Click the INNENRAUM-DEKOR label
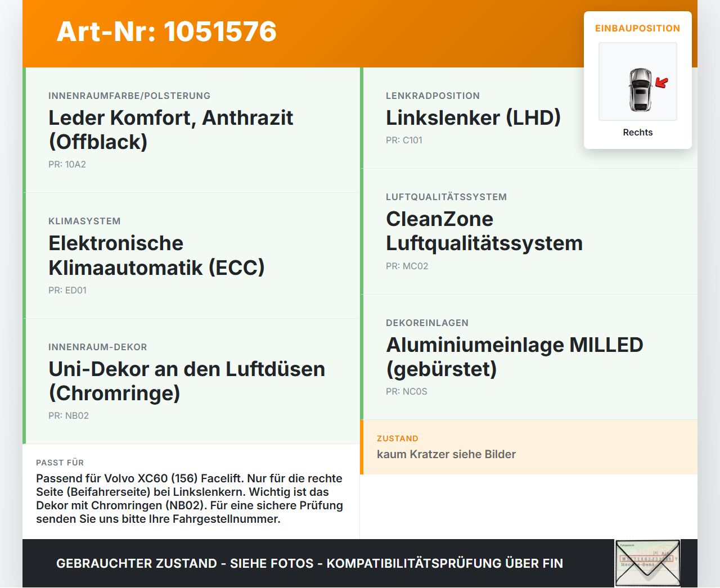Image resolution: width=720 pixels, height=588 pixels. click(x=98, y=347)
